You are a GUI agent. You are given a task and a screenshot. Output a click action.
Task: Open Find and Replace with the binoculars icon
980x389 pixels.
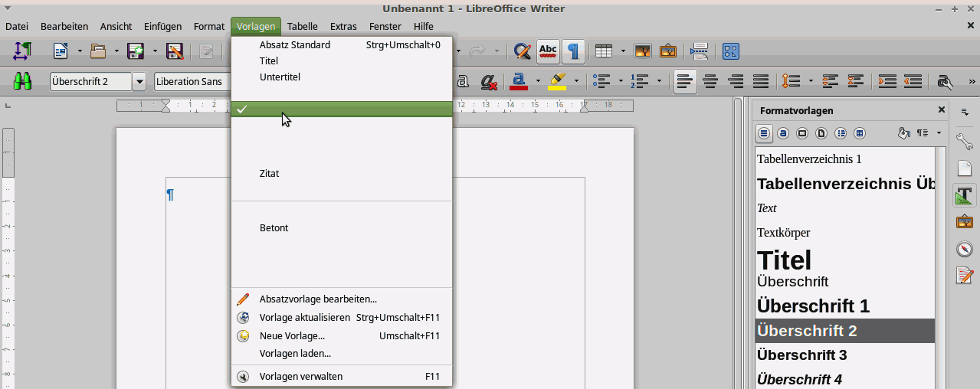coord(23,81)
